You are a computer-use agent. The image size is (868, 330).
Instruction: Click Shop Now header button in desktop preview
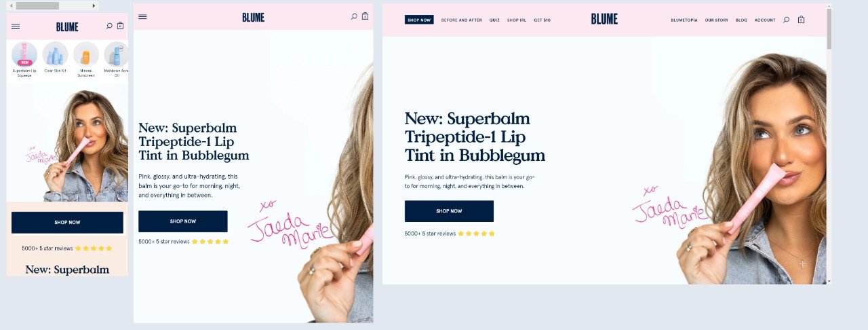(x=419, y=20)
